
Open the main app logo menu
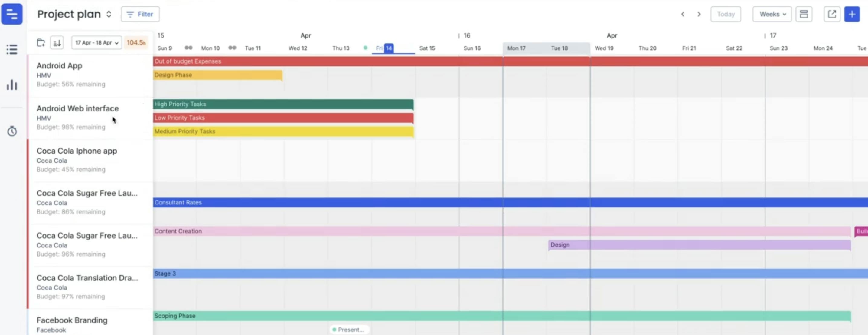(x=12, y=14)
